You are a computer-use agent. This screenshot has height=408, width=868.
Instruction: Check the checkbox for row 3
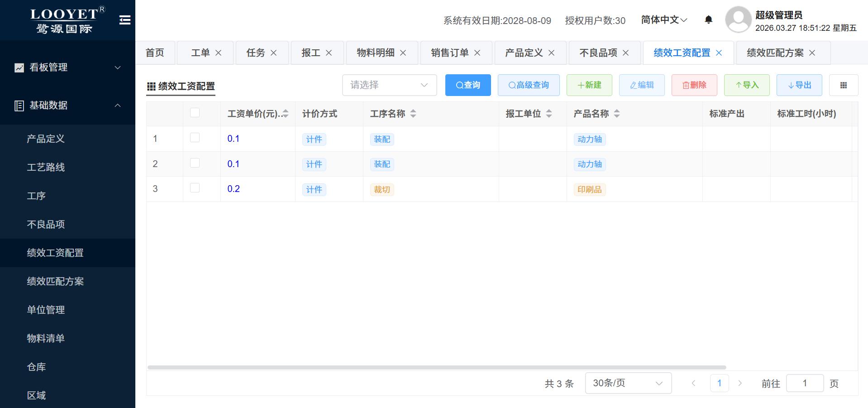(195, 188)
